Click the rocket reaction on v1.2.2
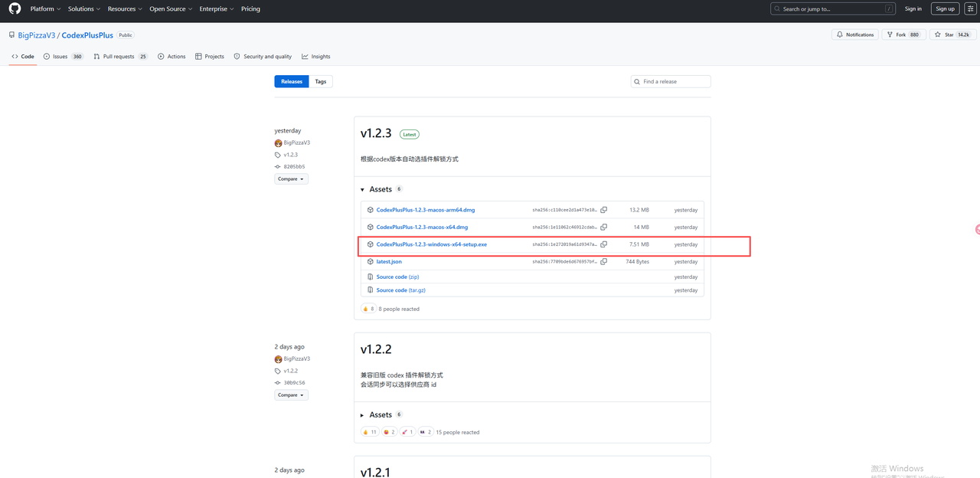Viewport: 980px width, 478px height. 407,432
